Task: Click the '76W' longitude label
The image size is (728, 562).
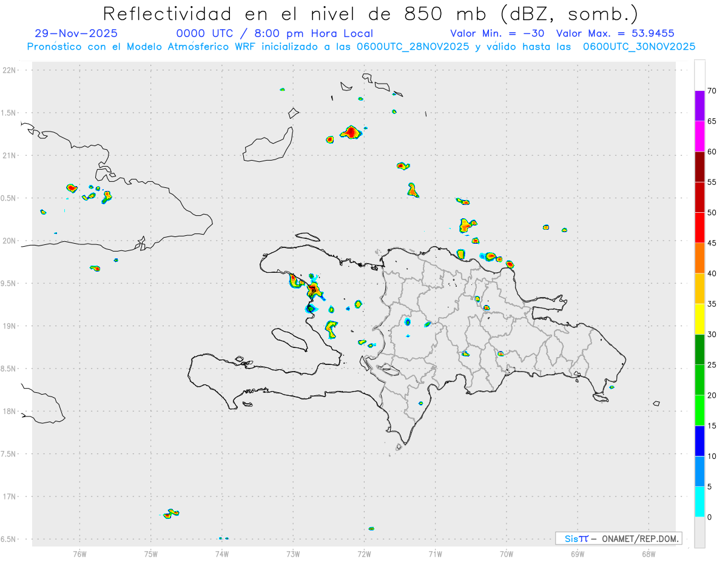Action: click(79, 554)
